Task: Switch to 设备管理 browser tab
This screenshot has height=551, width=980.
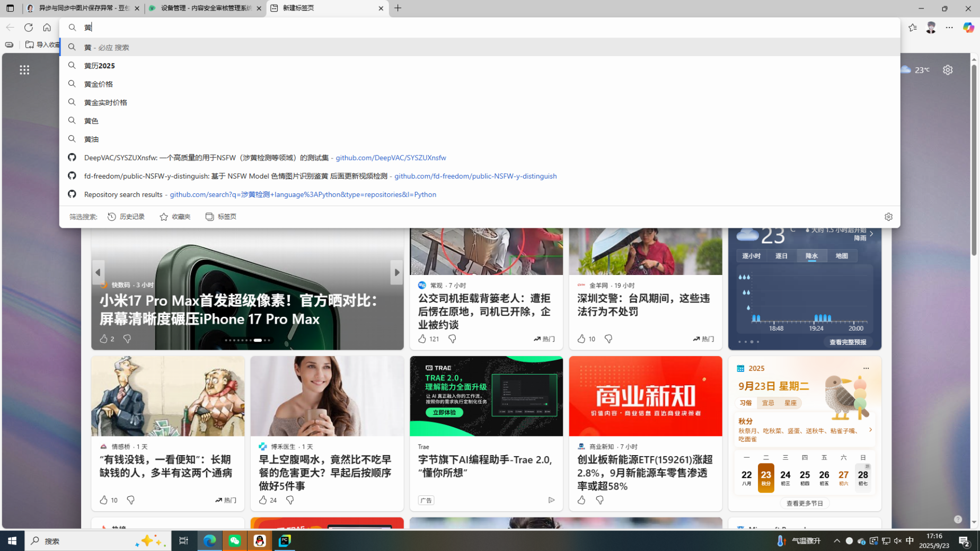Action: (205, 8)
